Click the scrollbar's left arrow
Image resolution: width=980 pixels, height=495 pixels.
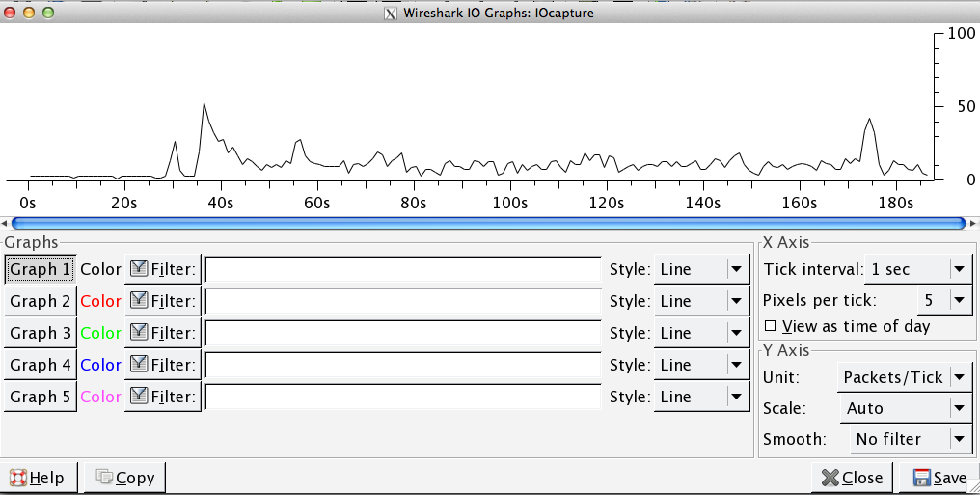point(5,223)
